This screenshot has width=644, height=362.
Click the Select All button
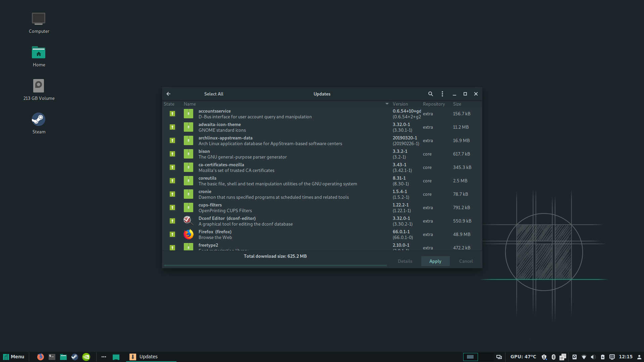[214, 94]
